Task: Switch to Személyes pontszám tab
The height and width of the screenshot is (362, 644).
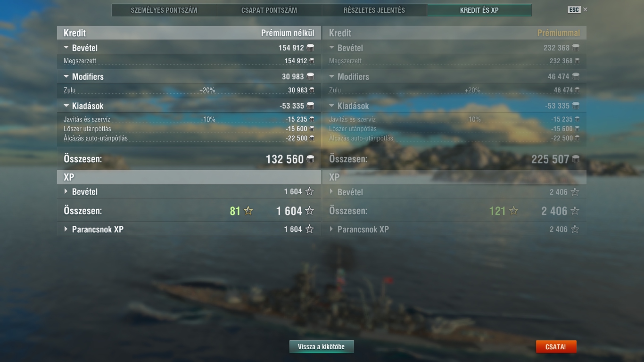Action: click(x=164, y=10)
